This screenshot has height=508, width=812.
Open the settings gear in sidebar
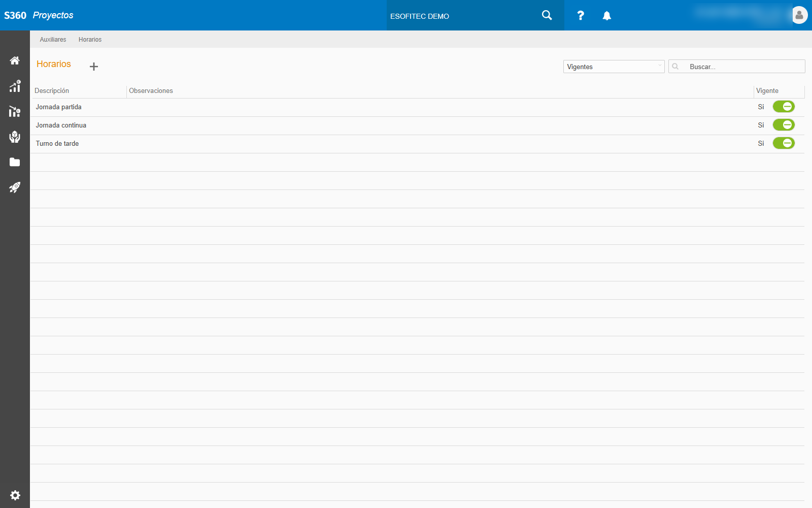click(15, 495)
